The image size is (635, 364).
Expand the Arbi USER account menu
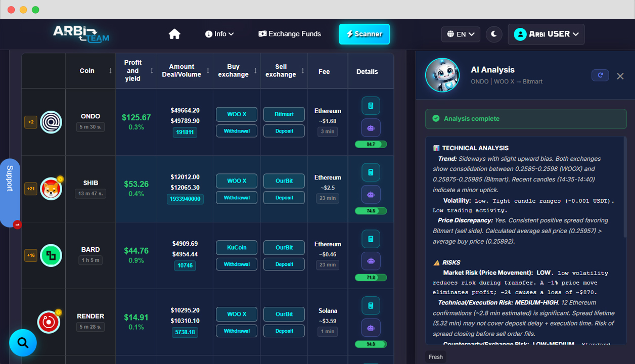546,34
